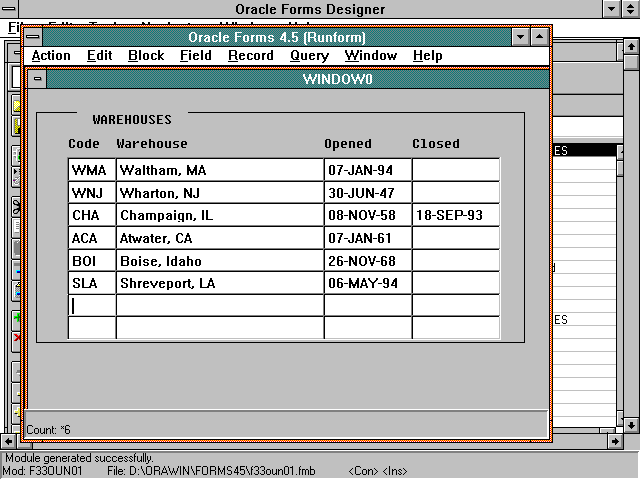Image resolution: width=640 pixels, height=480 pixels.
Task: Open the WINDOW0 control-menu box
Action: [x=38, y=79]
